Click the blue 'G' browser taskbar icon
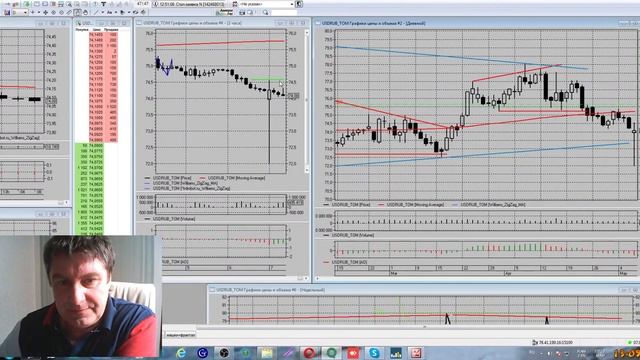 point(202,353)
